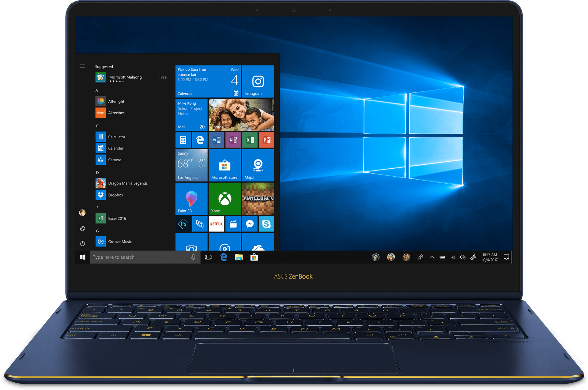Click the first pinned contact on taskbar

[376, 257]
